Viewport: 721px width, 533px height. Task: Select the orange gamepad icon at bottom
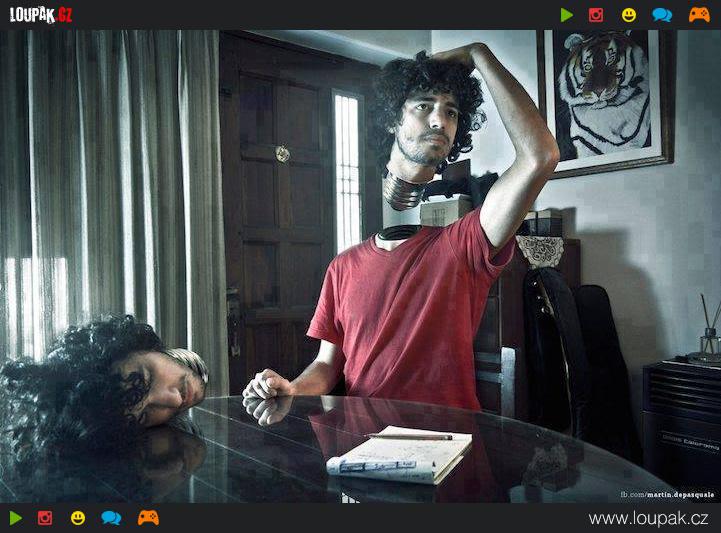tap(148, 518)
